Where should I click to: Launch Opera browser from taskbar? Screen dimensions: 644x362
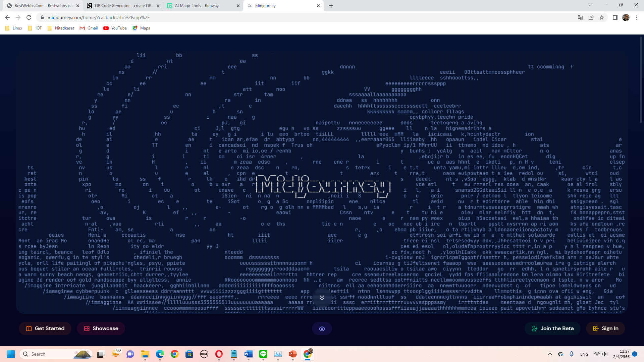click(x=219, y=354)
